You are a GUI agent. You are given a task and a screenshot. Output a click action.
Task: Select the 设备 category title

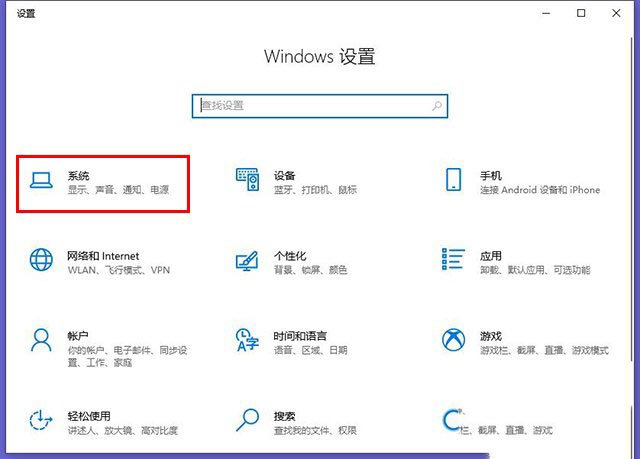[284, 176]
